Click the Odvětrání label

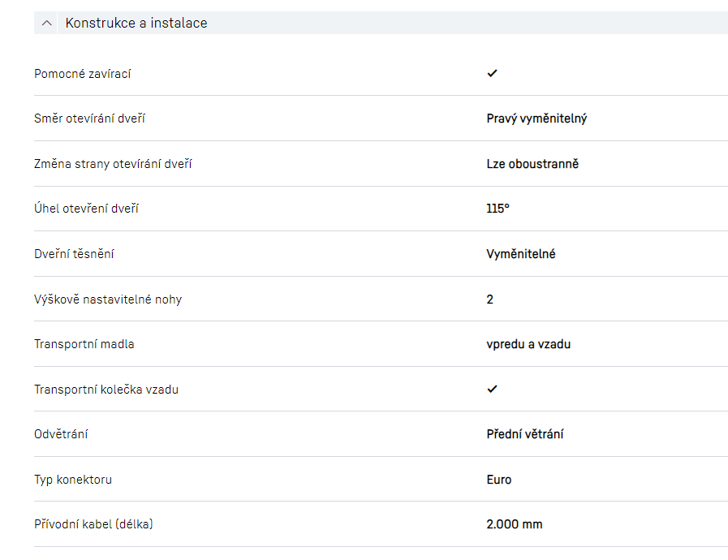(61, 434)
